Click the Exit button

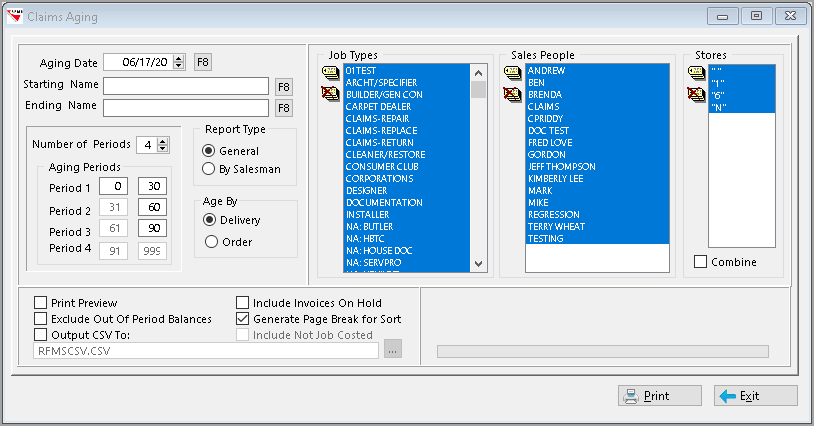[x=755, y=396]
